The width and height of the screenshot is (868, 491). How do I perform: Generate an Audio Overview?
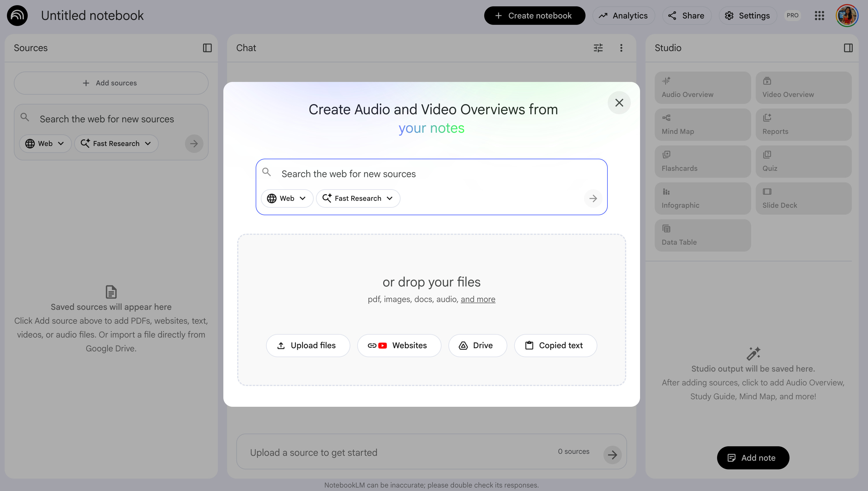pyautogui.click(x=703, y=88)
